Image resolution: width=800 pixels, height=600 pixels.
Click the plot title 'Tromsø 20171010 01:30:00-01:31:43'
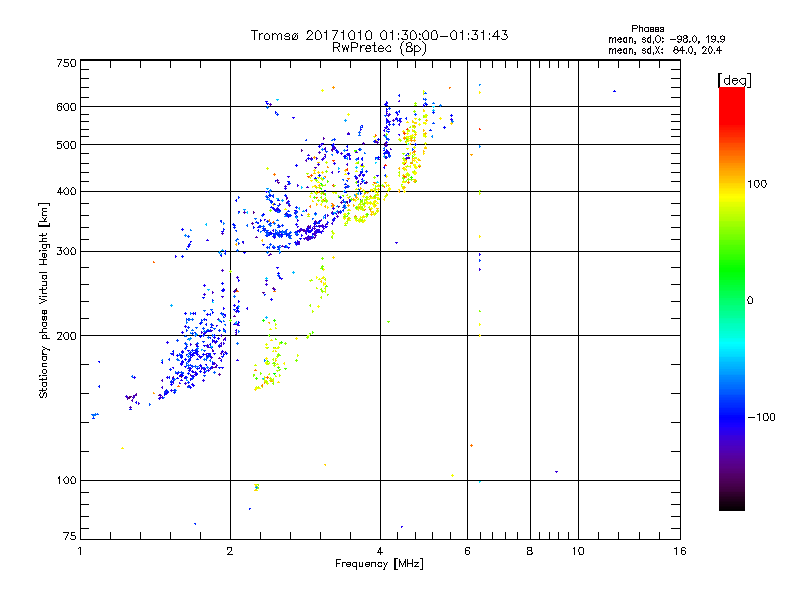[379, 35]
